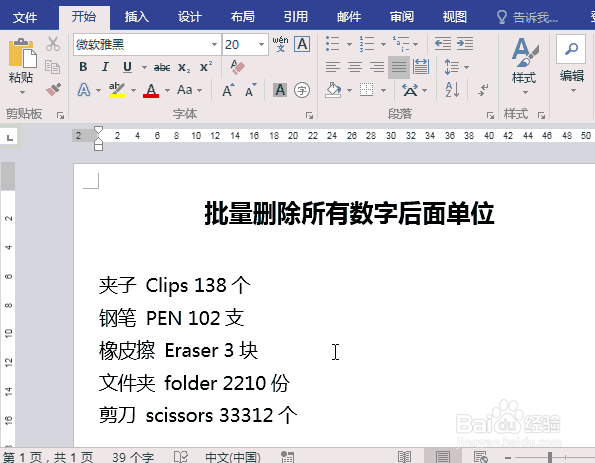This screenshot has width=595, height=463.
Task: Open the 插入 tab
Action: pyautogui.click(x=137, y=17)
